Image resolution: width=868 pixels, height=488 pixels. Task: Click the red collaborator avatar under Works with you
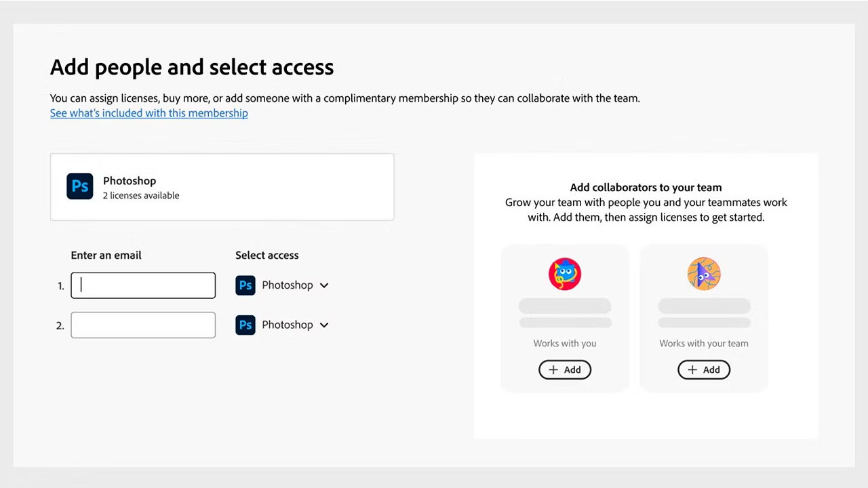[x=565, y=273]
